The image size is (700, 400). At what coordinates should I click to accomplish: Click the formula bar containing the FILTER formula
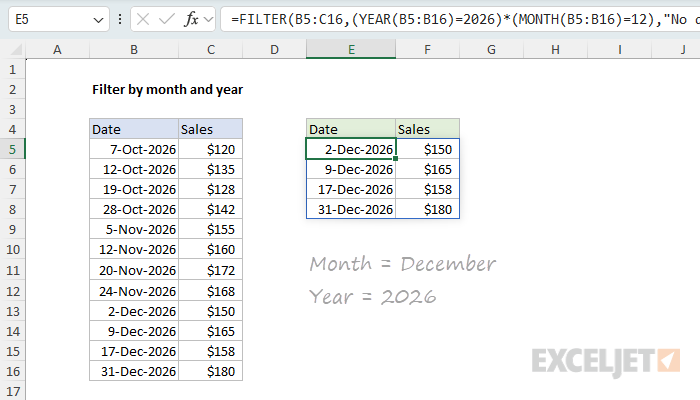coord(460,19)
